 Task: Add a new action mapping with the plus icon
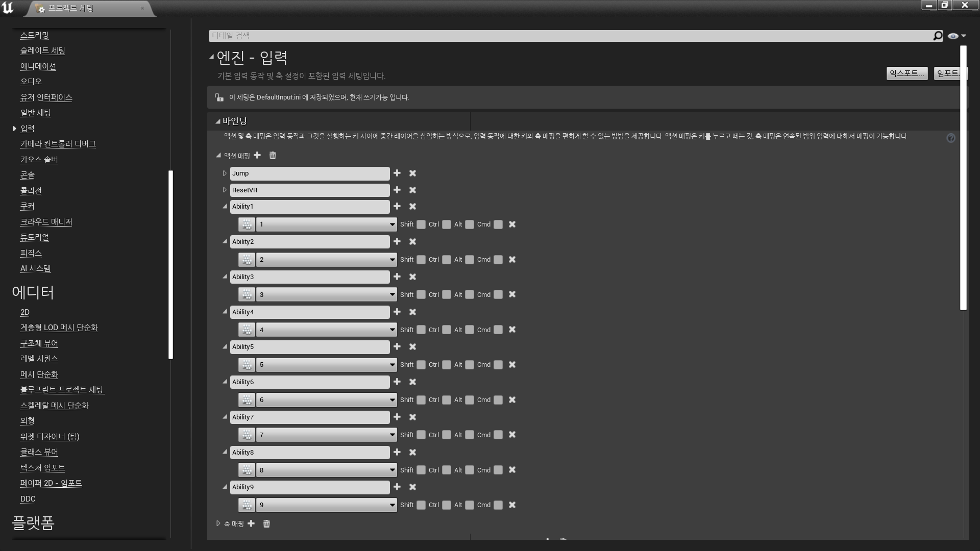[257, 155]
